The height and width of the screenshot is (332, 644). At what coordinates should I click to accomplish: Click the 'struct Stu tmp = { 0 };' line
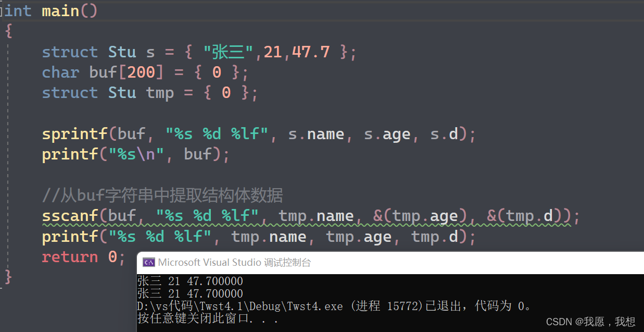click(150, 93)
